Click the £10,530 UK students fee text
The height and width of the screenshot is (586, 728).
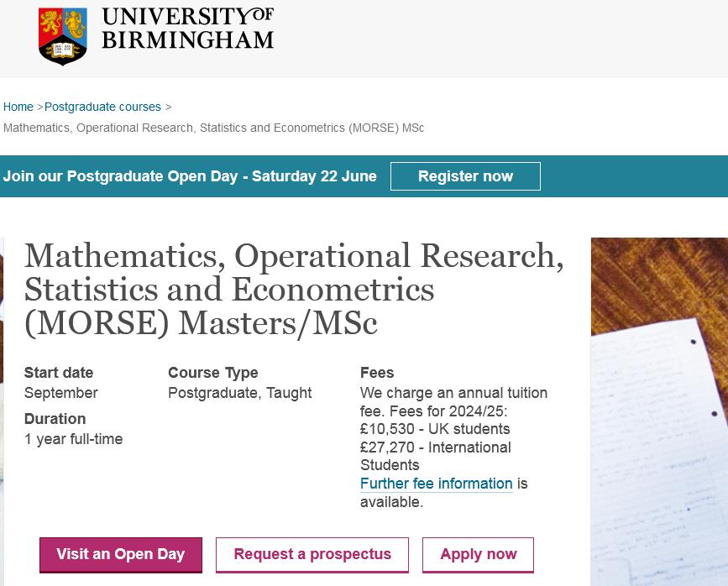click(x=435, y=429)
